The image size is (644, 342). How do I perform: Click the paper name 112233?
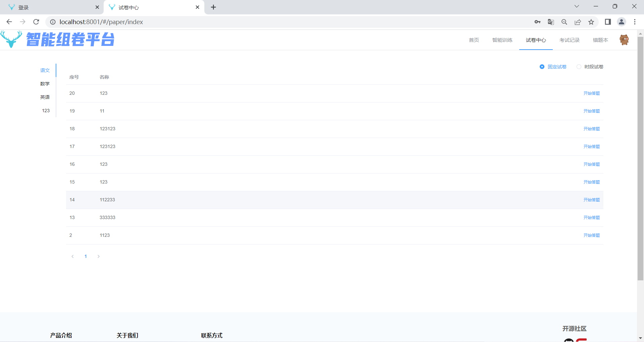[x=107, y=200]
